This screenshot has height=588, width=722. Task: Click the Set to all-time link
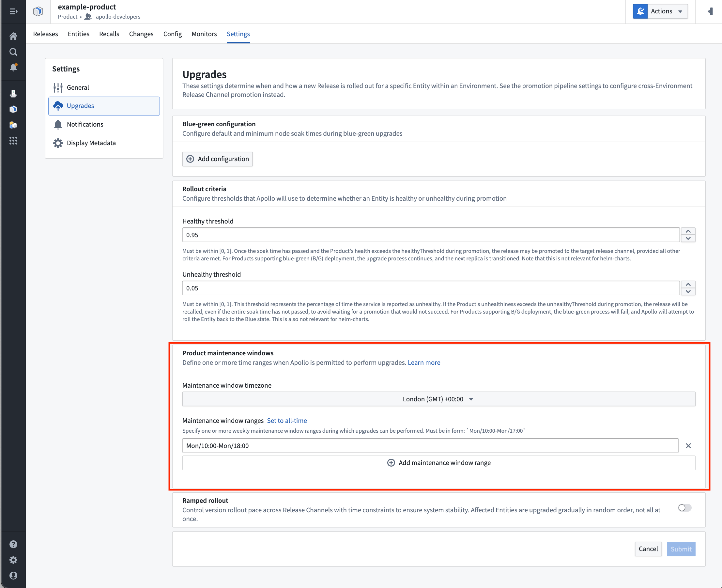pyautogui.click(x=286, y=420)
